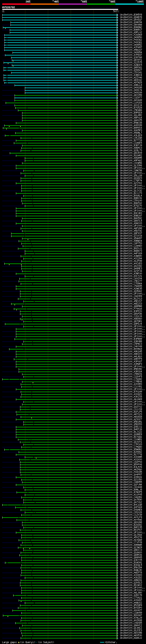Click the cyan alignment bar for UniRef100_O49188
Screen dimensions: 146x644
[71, 87]
